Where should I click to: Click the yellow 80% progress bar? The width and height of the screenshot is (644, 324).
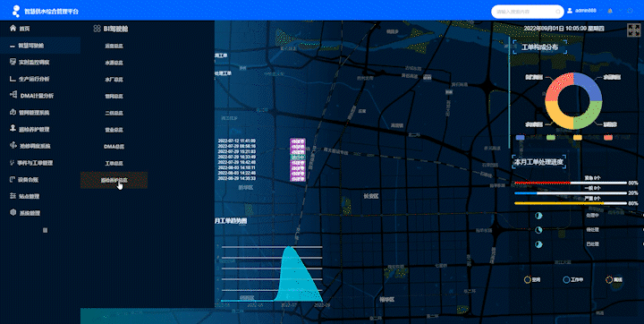[x=571, y=203]
